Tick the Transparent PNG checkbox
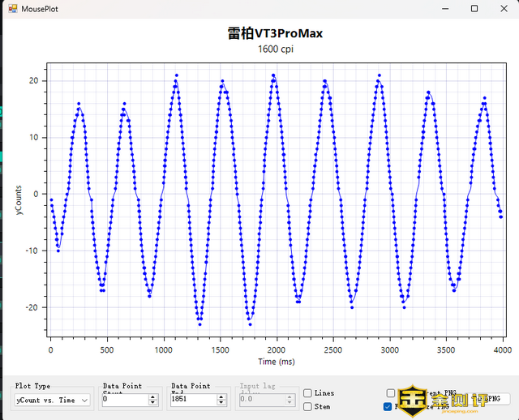The image size is (519, 420). tap(391, 393)
